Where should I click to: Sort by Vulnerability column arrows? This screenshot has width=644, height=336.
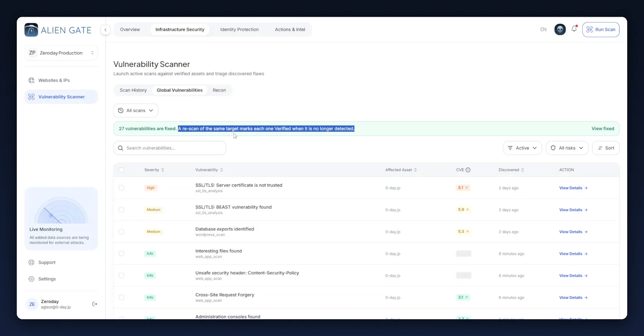[x=222, y=170]
